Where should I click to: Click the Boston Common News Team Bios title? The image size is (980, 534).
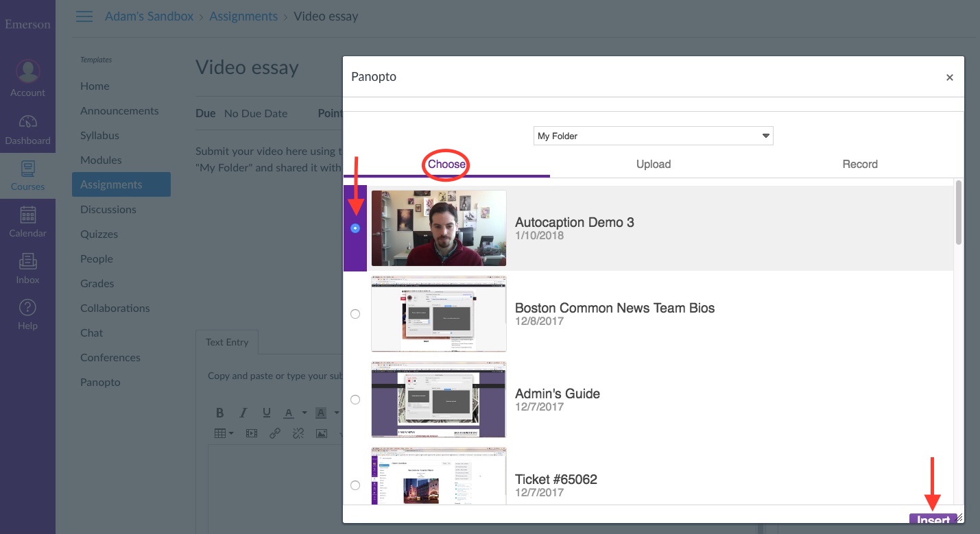coord(615,308)
